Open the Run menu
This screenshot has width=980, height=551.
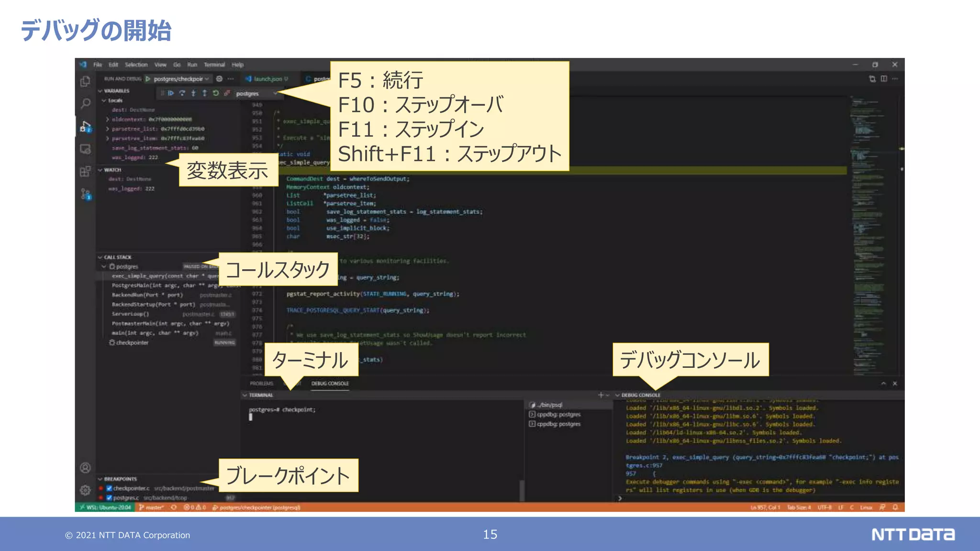[192, 65]
